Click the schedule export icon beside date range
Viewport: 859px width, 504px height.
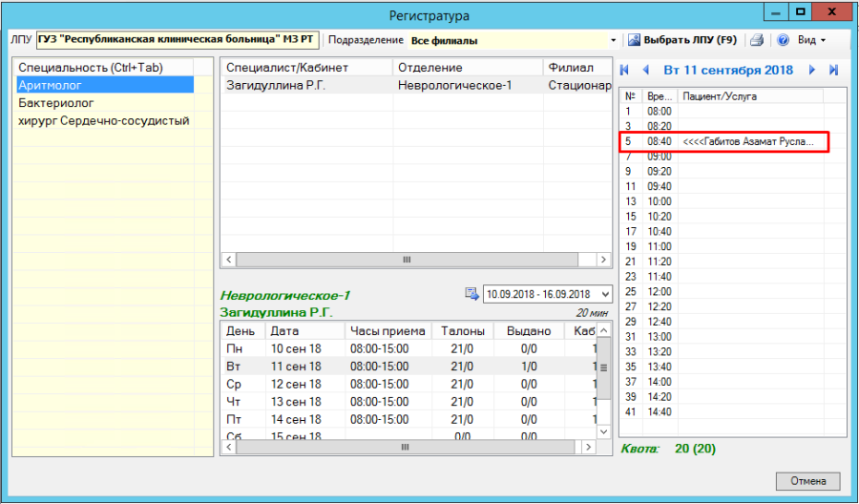[x=471, y=294]
